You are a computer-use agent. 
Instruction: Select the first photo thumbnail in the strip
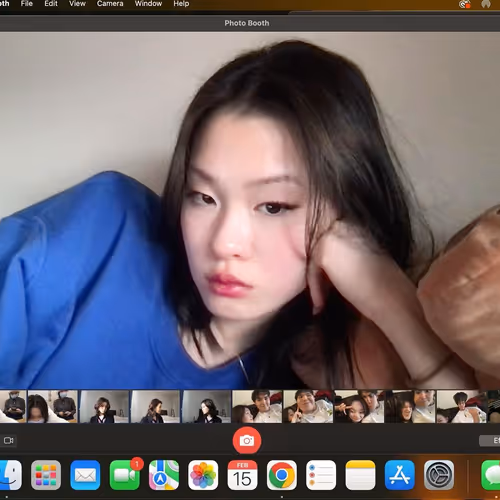pos(13,407)
